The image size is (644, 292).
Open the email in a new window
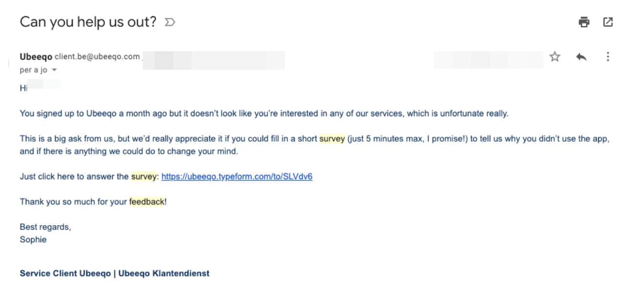coord(608,22)
